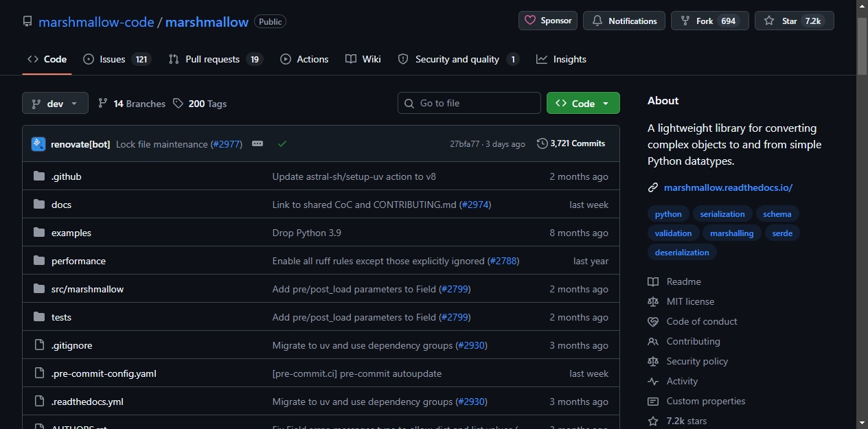Select the serialization topic tag

(x=722, y=214)
